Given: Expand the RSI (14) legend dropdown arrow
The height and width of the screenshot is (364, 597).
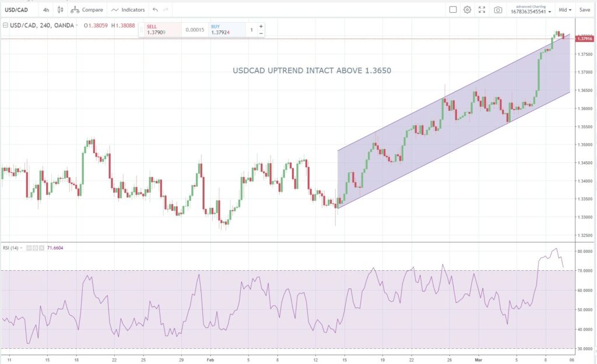Looking at the screenshot, I should [22, 248].
